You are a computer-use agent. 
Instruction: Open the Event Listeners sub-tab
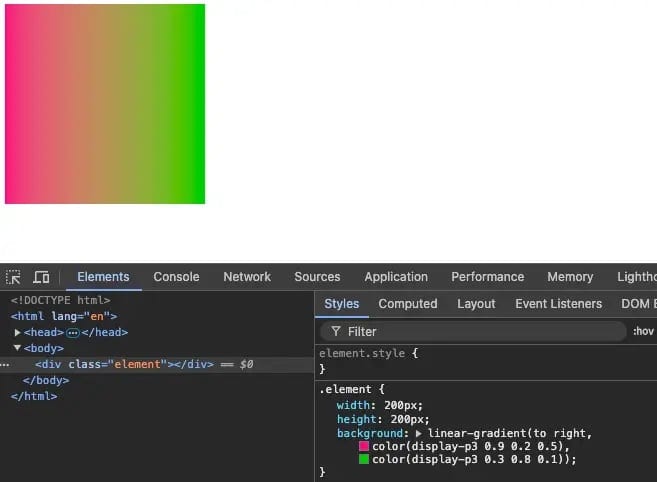point(558,303)
